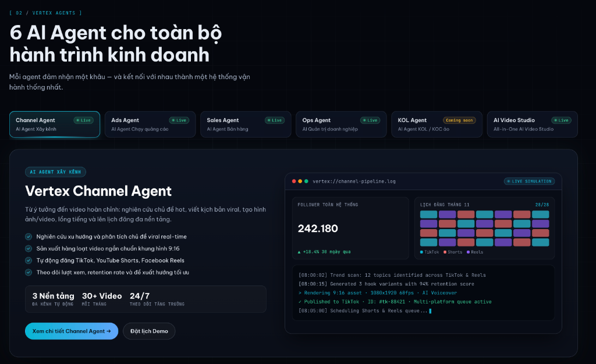Click the Live badge on AI Video Studio

pyautogui.click(x=562, y=120)
